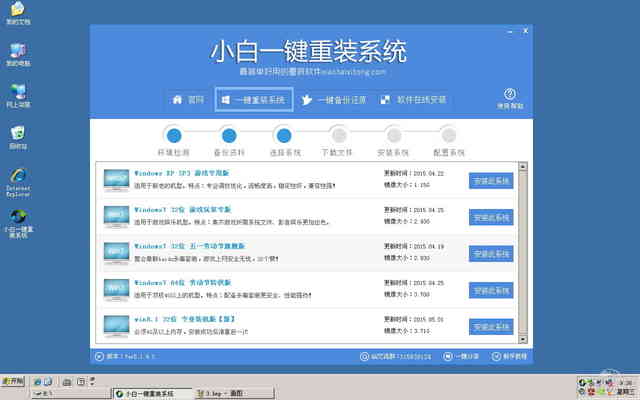640x400 pixels.
Task: Open My Computer desktop icon
Action: pyautogui.click(x=18, y=54)
